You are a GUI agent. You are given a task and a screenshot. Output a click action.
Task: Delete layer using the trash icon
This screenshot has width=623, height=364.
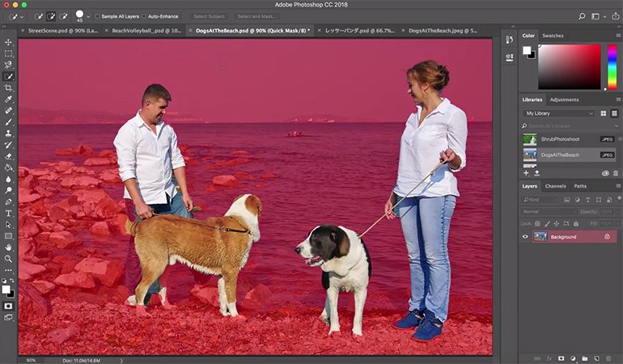[x=609, y=357]
